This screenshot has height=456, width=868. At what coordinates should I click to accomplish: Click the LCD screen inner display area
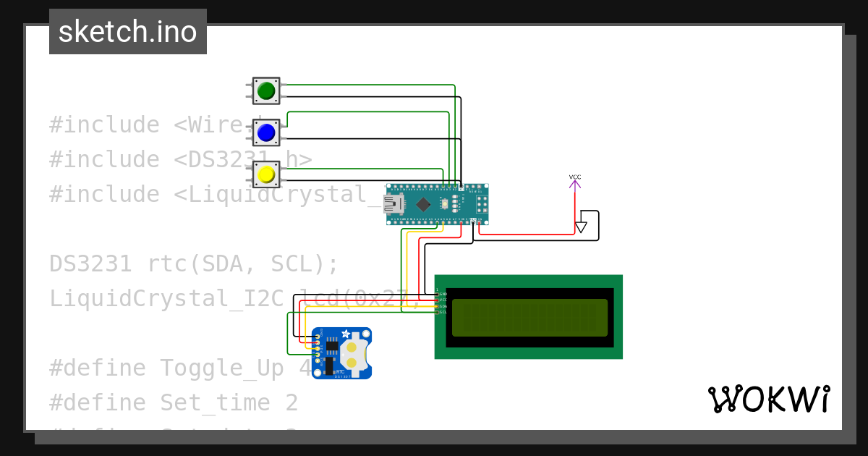click(x=529, y=318)
